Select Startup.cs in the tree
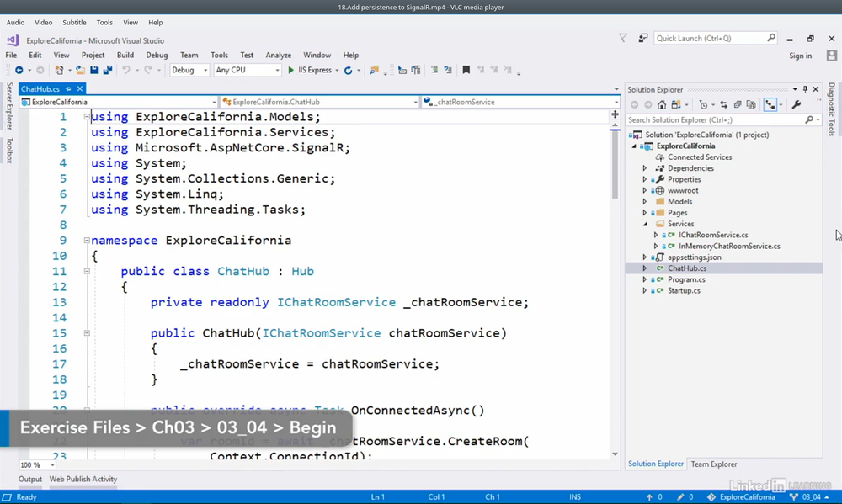Image resolution: width=842 pixels, height=504 pixels. (684, 291)
